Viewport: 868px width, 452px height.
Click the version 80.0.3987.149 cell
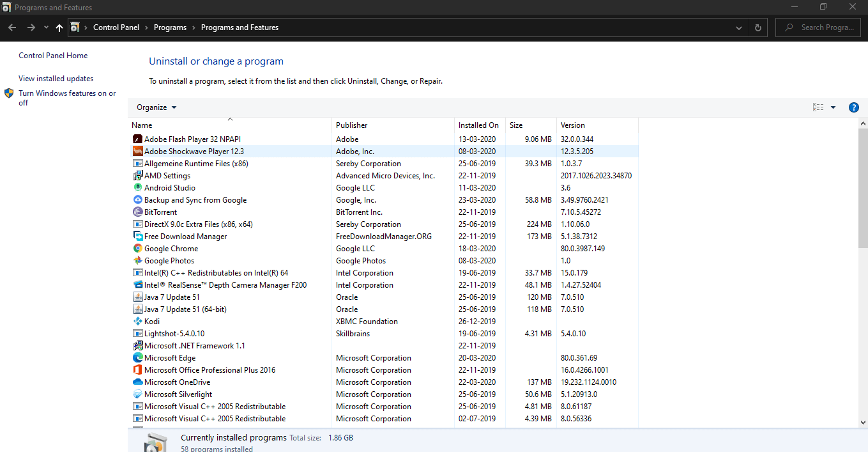(582, 249)
